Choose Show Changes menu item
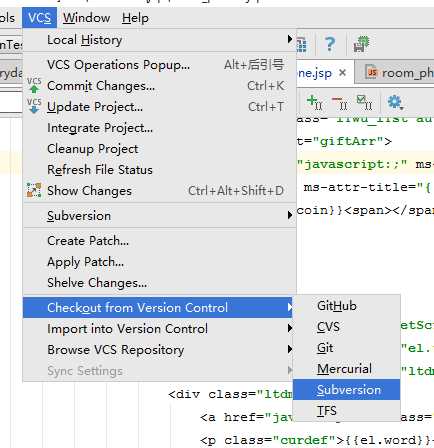The height and width of the screenshot is (448, 434). coord(159,191)
